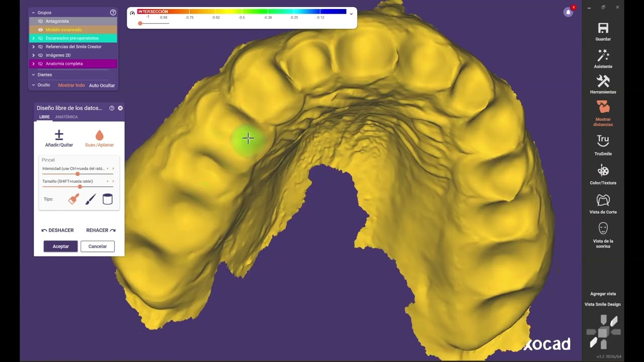The width and height of the screenshot is (644, 362).
Task: Click the INTERSECCIÓN color scale bar
Action: pos(242,12)
